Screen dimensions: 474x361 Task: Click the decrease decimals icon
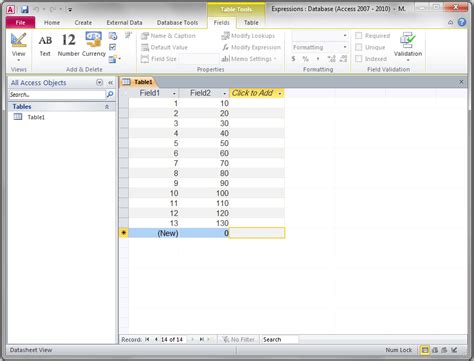click(343, 59)
